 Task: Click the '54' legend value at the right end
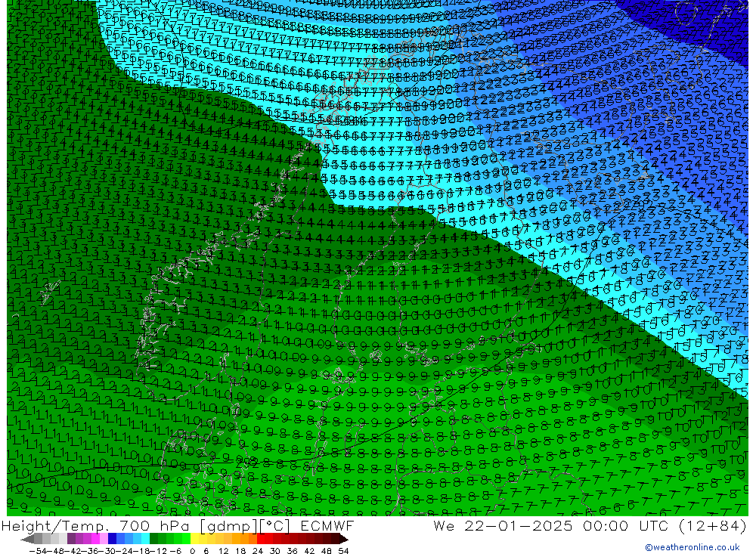point(343,551)
